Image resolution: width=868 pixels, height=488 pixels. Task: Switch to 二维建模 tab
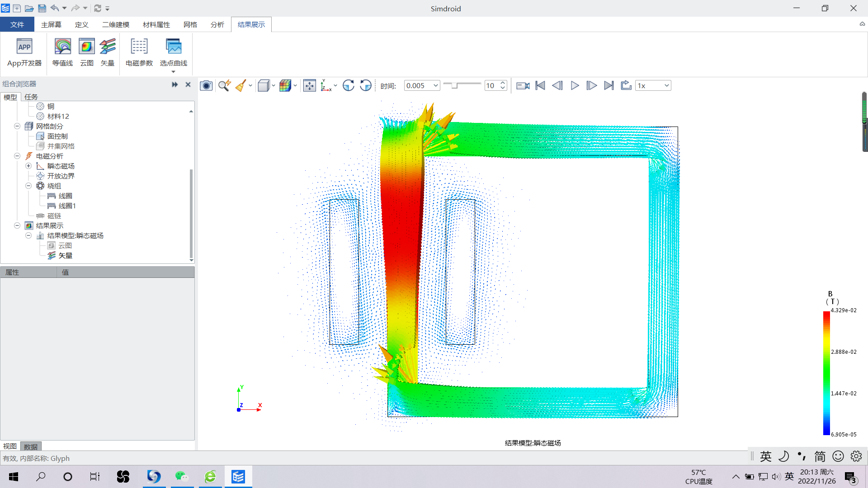tap(116, 24)
